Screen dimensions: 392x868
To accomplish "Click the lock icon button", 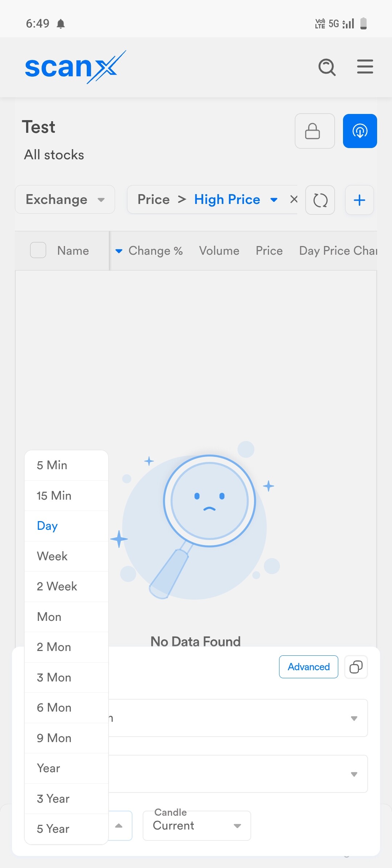I will point(314,131).
